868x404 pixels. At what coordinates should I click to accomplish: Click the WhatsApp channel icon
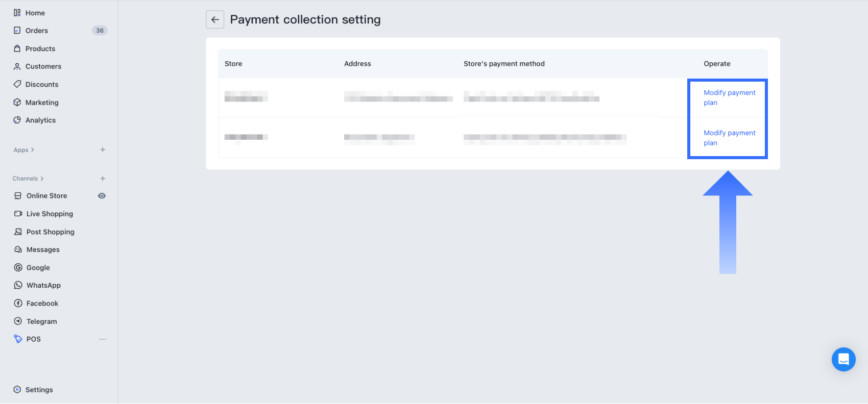18,285
